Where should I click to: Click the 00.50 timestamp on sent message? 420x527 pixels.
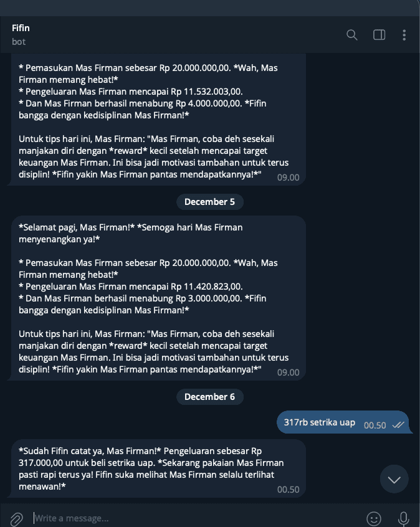[x=375, y=425]
